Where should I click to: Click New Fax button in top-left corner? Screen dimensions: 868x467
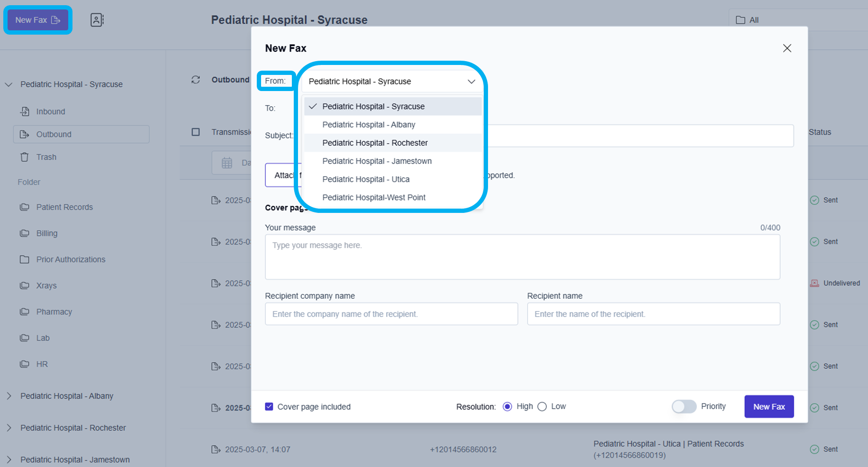(37, 20)
